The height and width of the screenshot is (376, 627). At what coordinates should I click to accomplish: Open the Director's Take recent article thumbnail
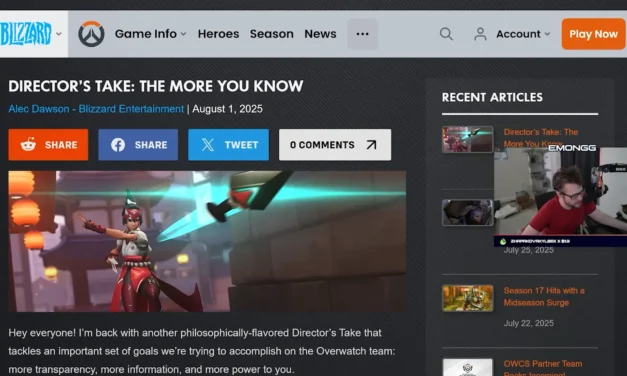click(x=467, y=139)
